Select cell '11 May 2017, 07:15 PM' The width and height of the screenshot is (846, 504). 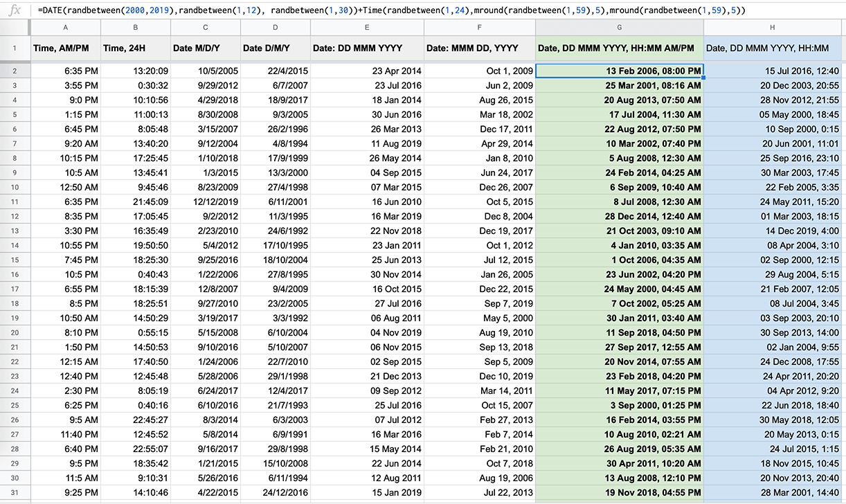pos(620,390)
